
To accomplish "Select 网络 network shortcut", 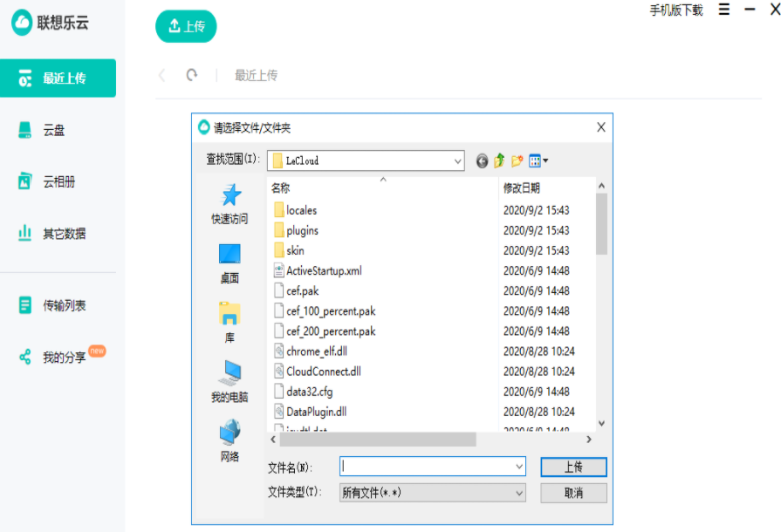I will (x=230, y=441).
